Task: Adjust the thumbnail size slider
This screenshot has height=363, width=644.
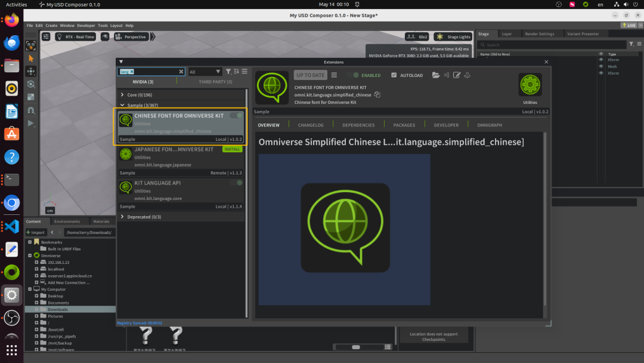Action: tap(355, 347)
